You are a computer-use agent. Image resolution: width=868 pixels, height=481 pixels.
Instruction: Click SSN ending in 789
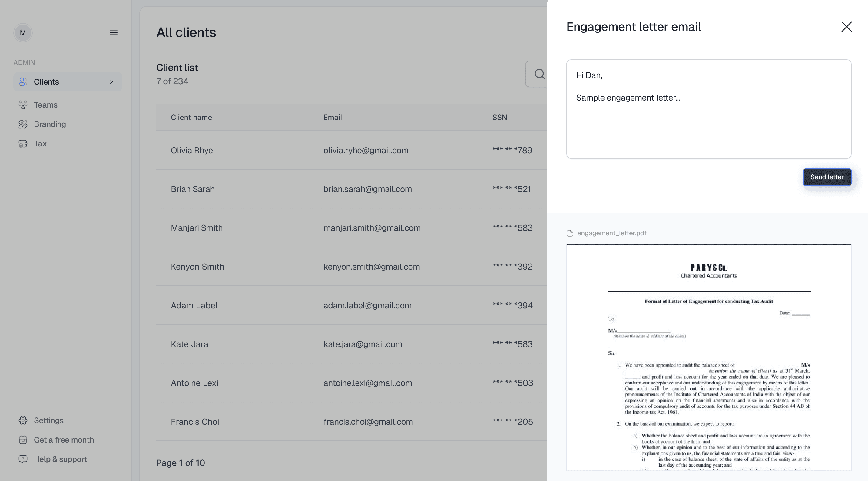point(512,150)
